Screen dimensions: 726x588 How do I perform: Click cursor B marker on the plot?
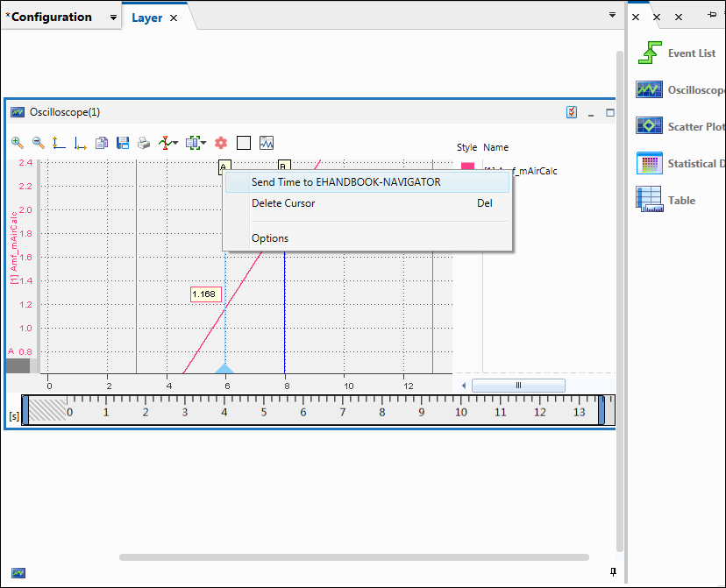283,166
